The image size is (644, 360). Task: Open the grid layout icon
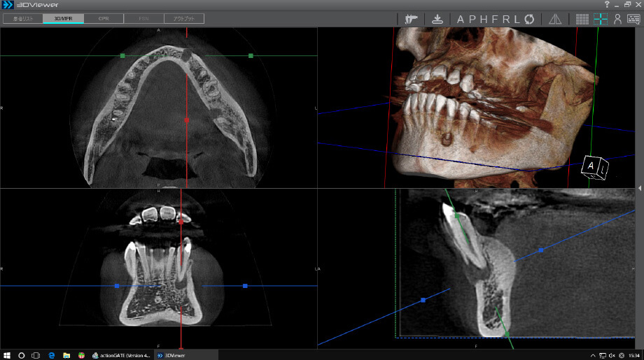582,19
